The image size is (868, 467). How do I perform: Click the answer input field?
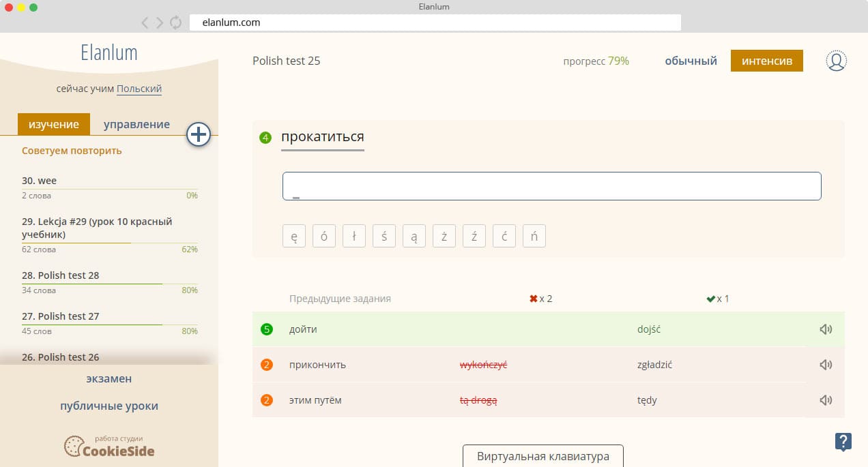(551, 186)
